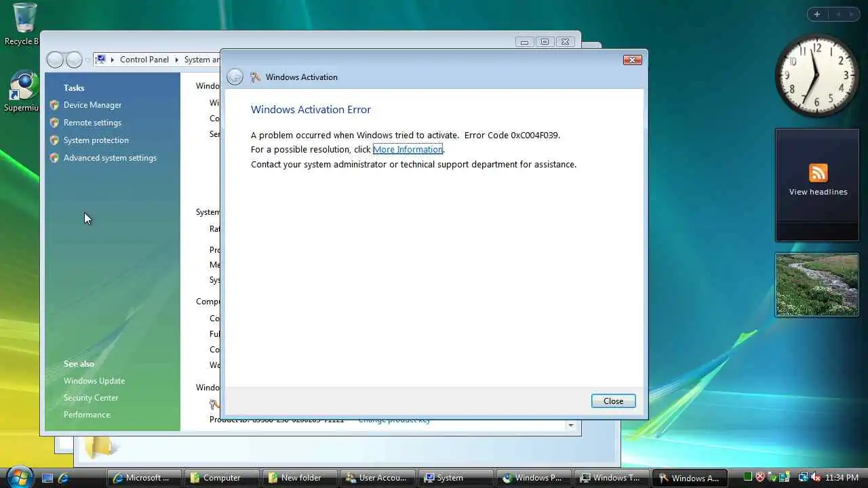Click the Add Gadgets plus icon in the sidebar
The image size is (868, 488).
817,14
